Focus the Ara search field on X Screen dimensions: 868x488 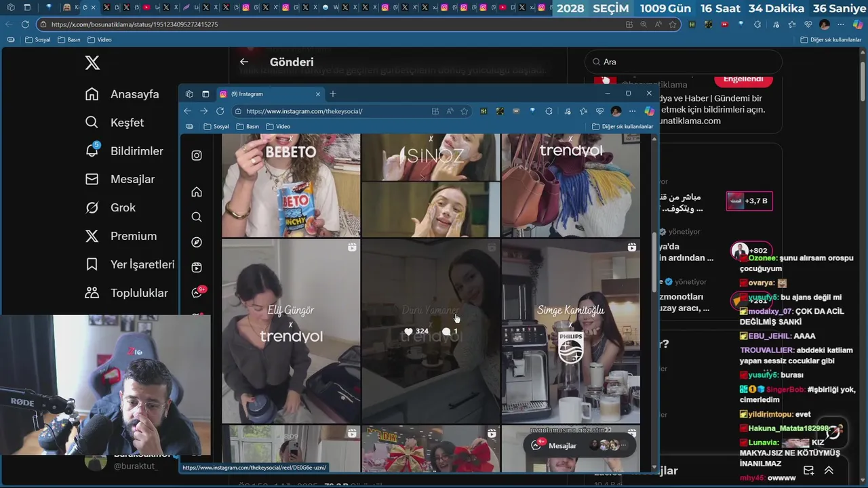coord(683,62)
